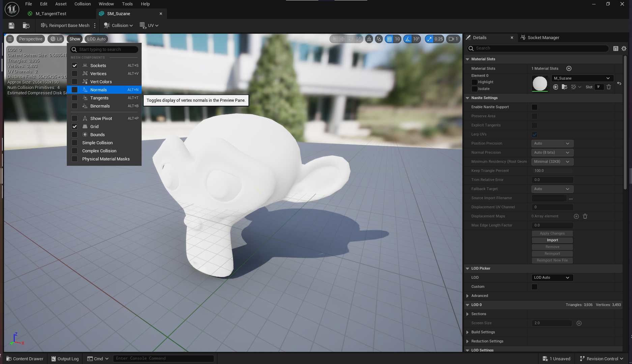Check the Tangents display checkbox

pyautogui.click(x=75, y=98)
